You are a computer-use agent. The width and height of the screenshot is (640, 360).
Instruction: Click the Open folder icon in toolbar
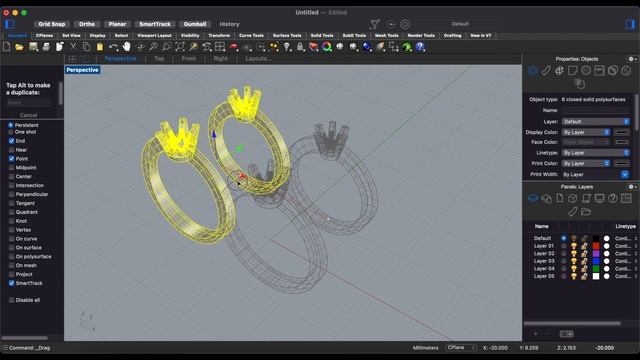[x=19, y=47]
